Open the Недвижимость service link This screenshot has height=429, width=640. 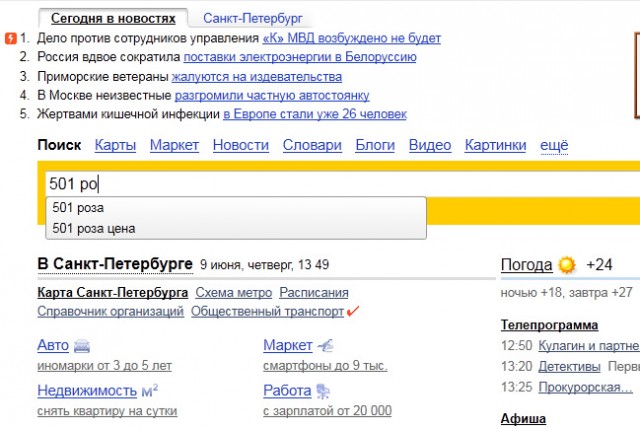(x=87, y=391)
